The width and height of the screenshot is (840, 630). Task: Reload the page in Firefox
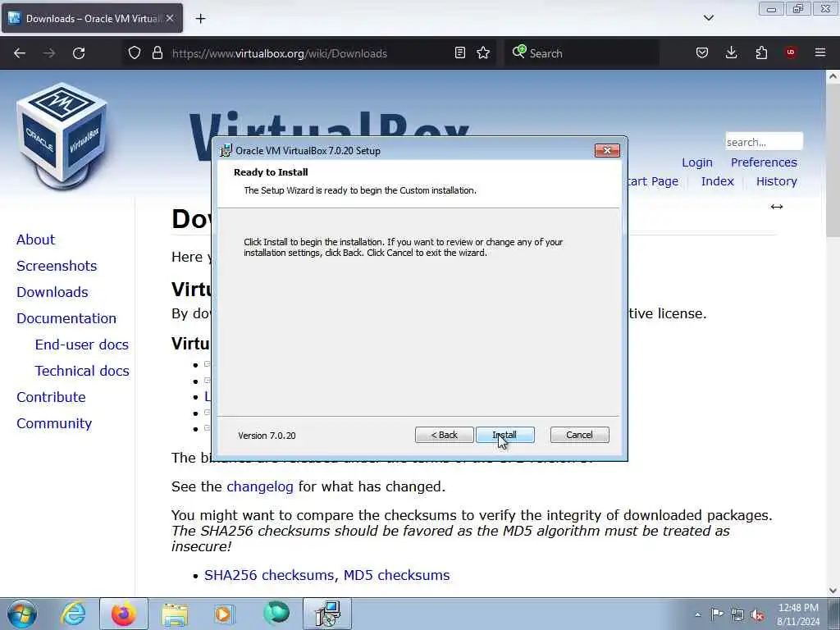click(79, 53)
